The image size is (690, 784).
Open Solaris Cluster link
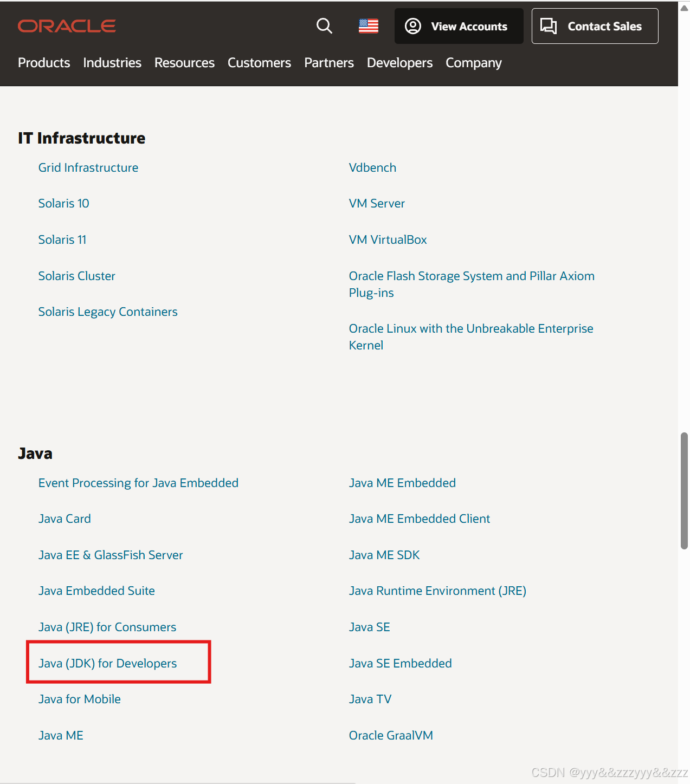[x=77, y=276]
